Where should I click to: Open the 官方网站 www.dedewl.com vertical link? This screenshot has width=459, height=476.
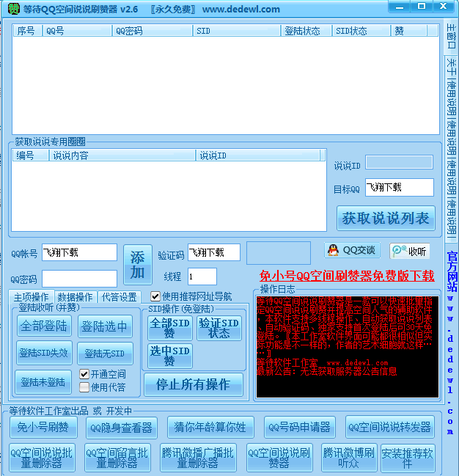tap(451, 343)
